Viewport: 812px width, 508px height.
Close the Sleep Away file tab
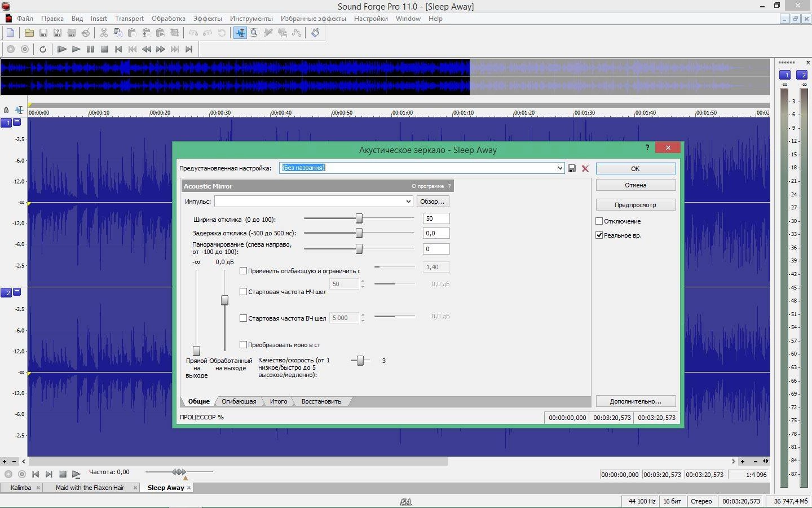click(x=189, y=488)
